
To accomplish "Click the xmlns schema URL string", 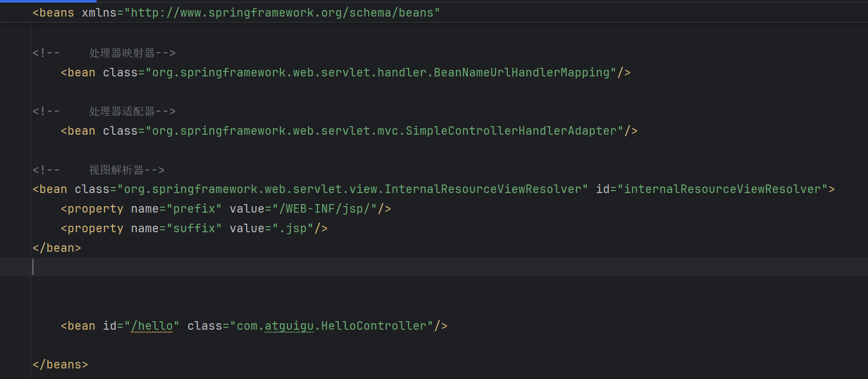I will pos(285,13).
